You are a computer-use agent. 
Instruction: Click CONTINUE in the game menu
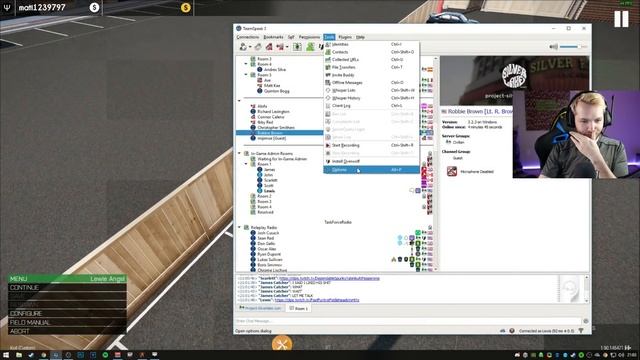tap(67, 288)
